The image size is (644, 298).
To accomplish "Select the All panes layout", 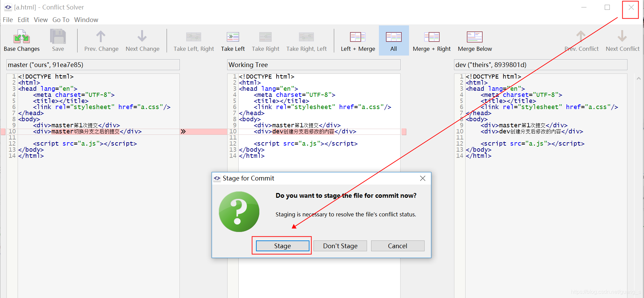I will [x=393, y=40].
